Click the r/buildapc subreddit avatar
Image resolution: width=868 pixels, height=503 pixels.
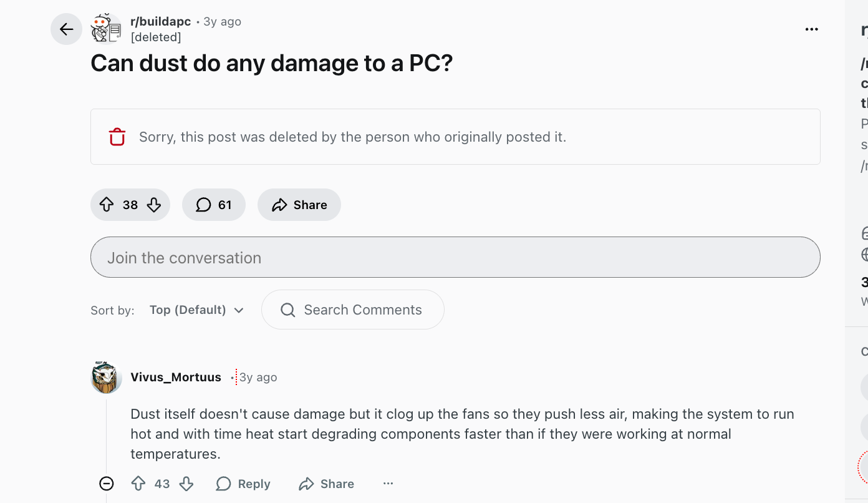point(106,29)
